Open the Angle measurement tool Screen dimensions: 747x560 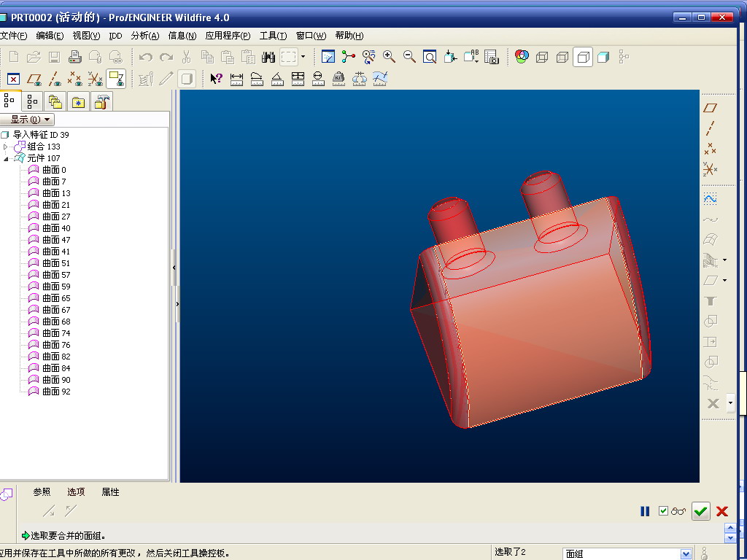(277, 79)
